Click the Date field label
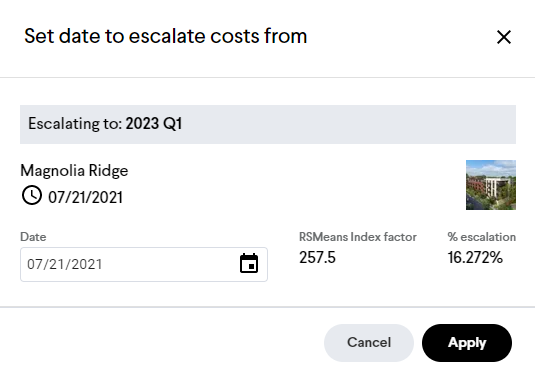535x374 pixels. click(33, 237)
